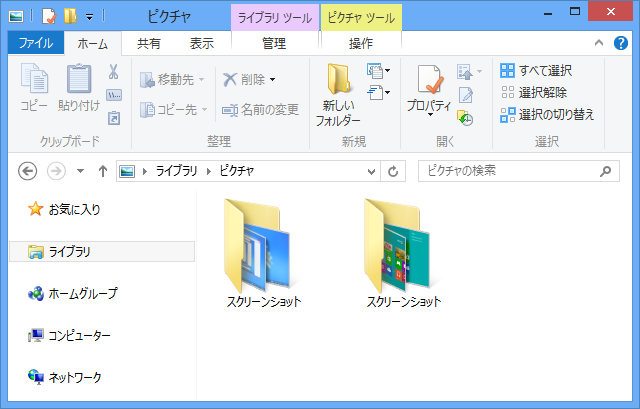
Task: Click the Pictures window icon in title bar
Action: coord(16,16)
